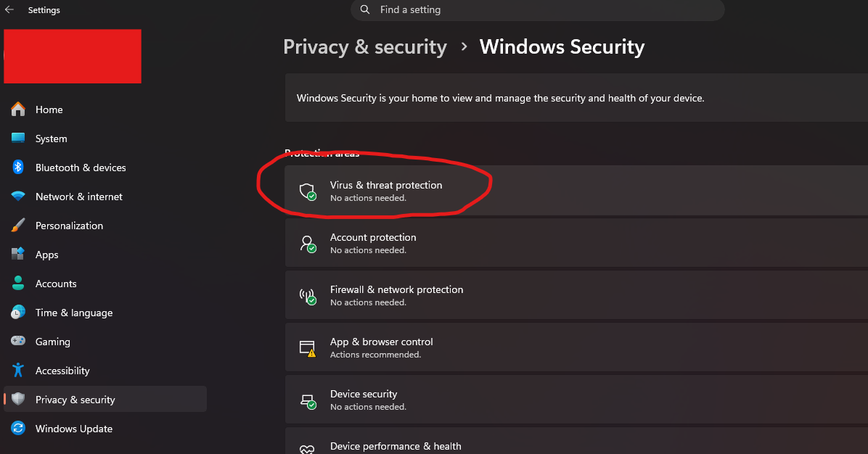
Task: Open the Home settings page
Action: (x=49, y=110)
